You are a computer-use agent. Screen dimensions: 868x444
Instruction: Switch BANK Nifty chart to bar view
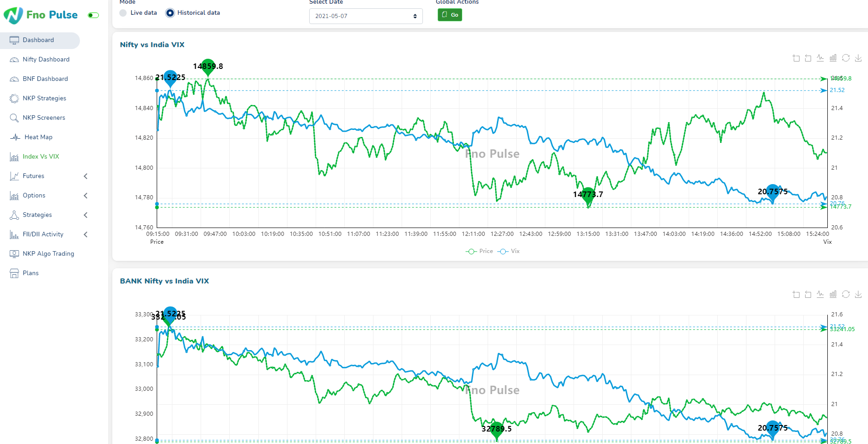[x=833, y=294]
